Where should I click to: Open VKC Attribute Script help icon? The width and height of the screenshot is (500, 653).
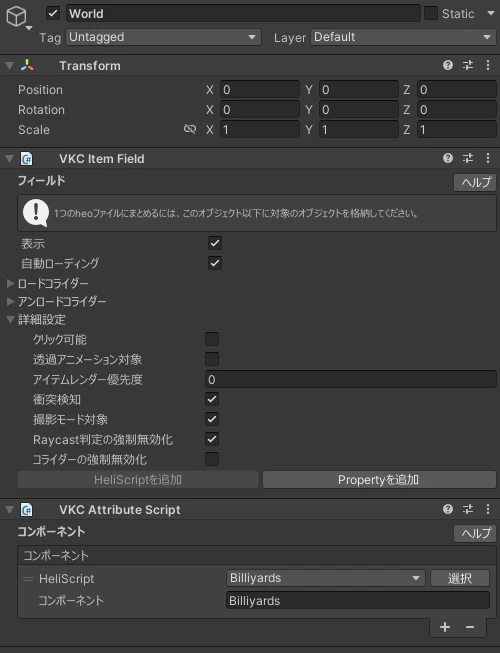click(x=448, y=509)
